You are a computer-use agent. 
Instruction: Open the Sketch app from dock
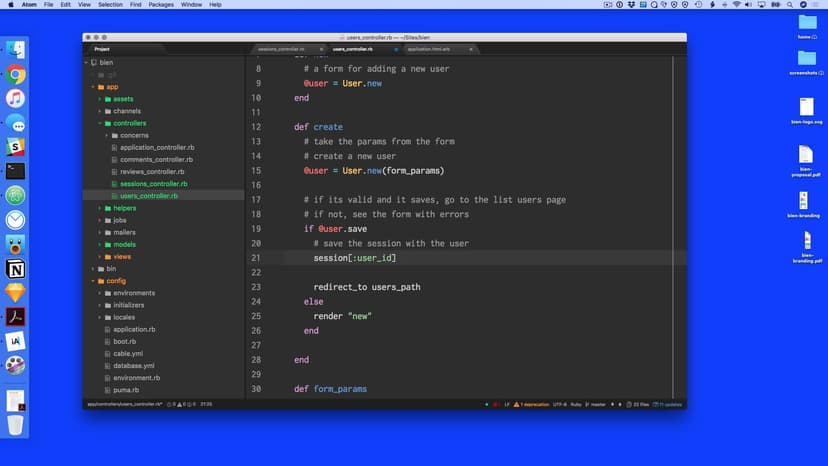15,293
